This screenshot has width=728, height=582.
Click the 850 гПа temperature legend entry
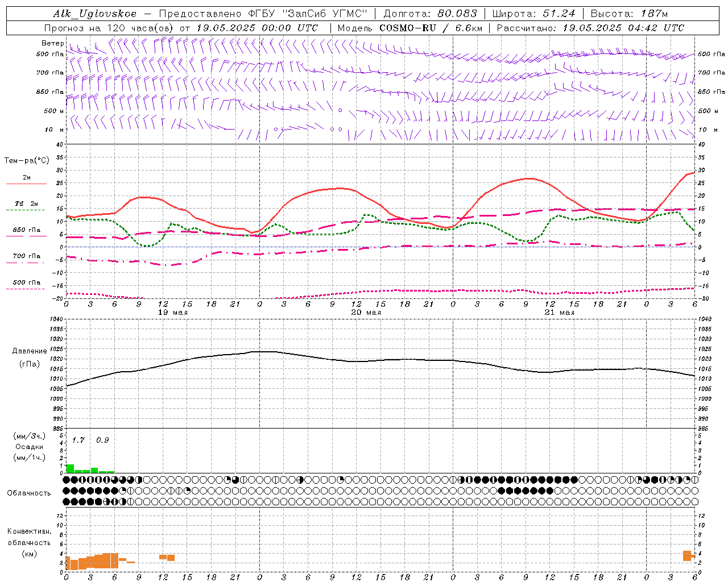[x=27, y=230]
